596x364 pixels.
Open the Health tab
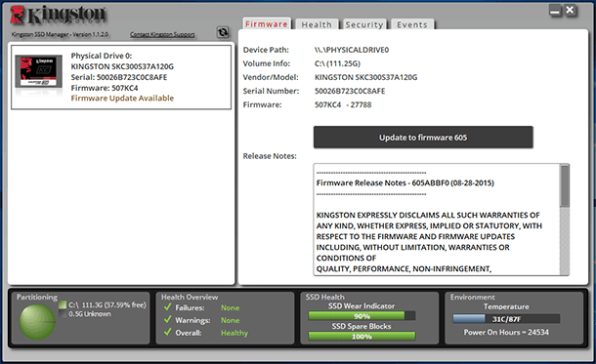[317, 24]
